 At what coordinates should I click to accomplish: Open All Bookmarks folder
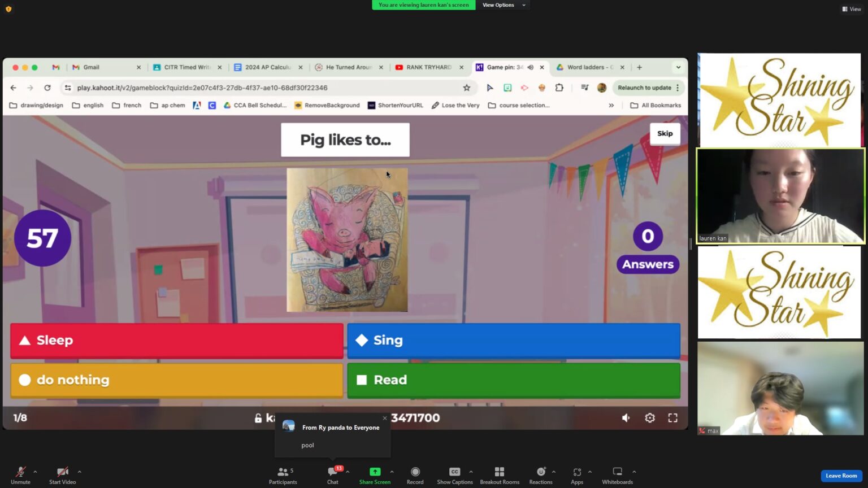(x=656, y=105)
